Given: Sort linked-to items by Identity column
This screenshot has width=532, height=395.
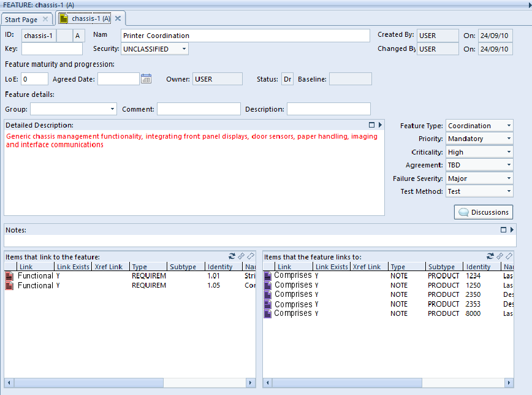Looking at the screenshot, I should click(482, 267).
